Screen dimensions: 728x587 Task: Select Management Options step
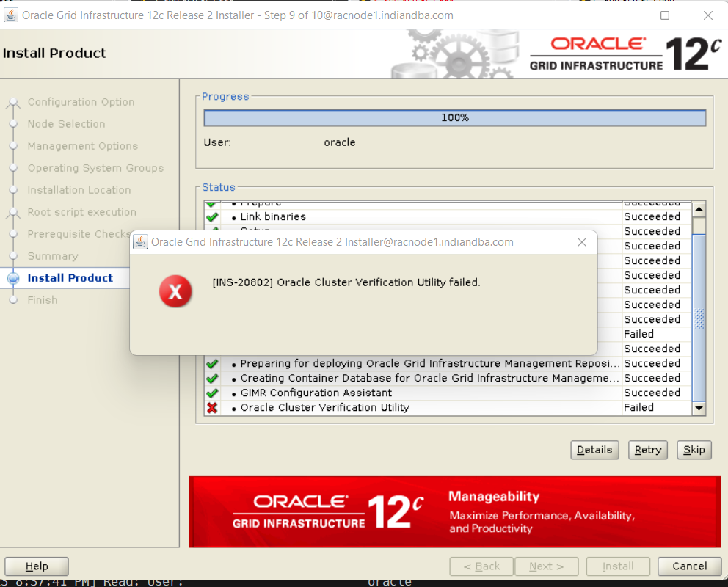[x=83, y=146]
